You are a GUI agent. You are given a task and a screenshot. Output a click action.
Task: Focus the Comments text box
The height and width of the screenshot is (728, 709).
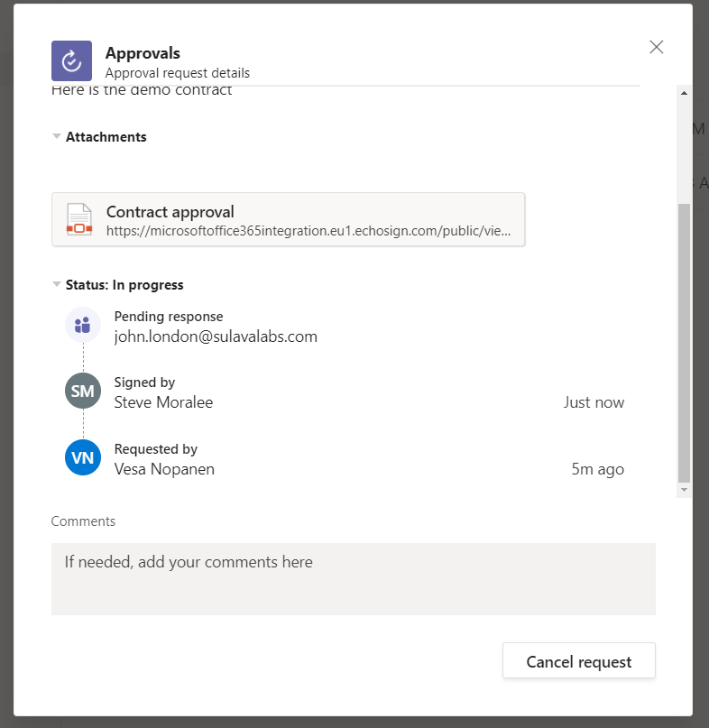[353, 578]
